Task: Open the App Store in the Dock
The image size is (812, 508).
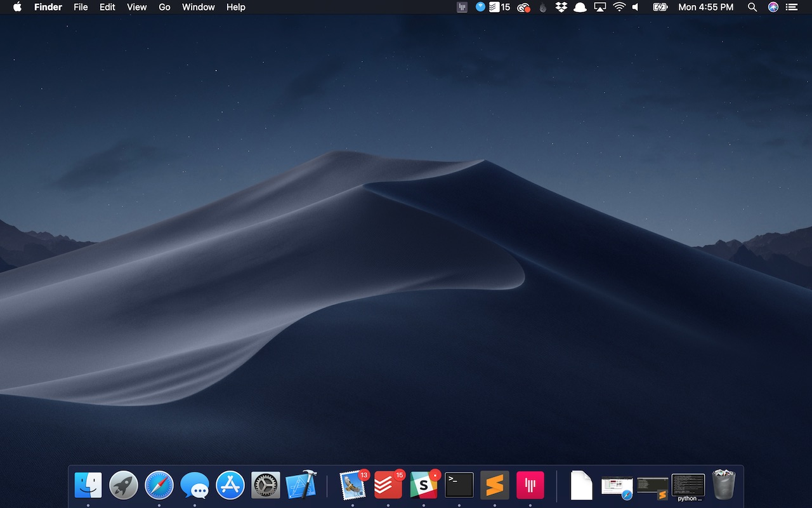Action: click(230, 485)
